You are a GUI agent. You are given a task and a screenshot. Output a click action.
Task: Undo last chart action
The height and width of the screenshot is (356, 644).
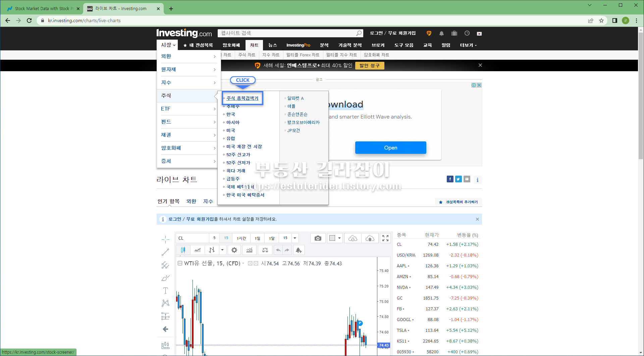click(278, 250)
